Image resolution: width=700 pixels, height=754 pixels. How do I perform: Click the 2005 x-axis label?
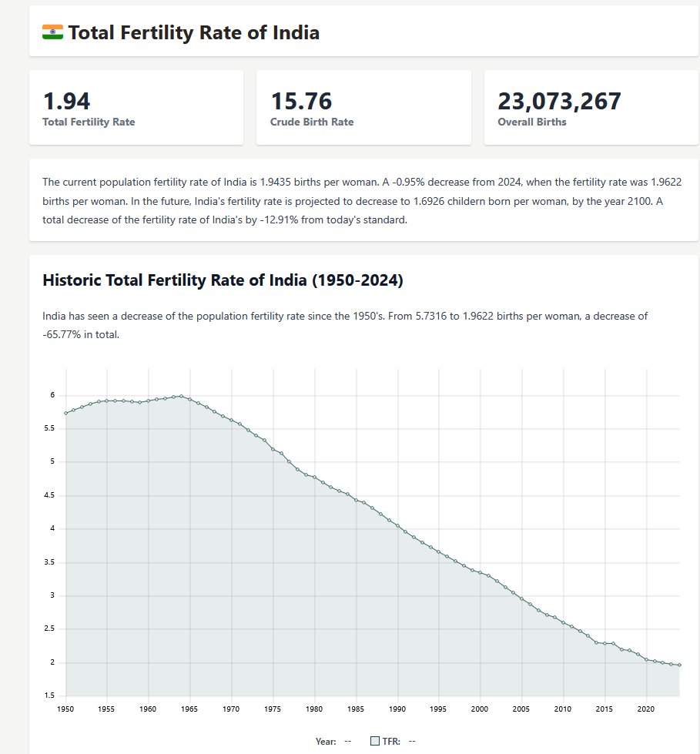click(x=521, y=709)
